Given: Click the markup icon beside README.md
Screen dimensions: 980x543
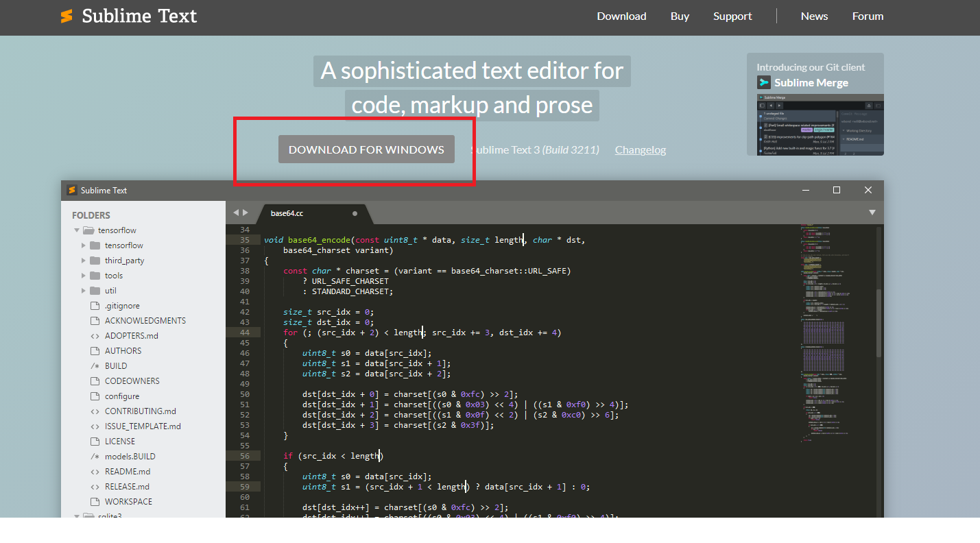Looking at the screenshot, I should click(x=95, y=472).
